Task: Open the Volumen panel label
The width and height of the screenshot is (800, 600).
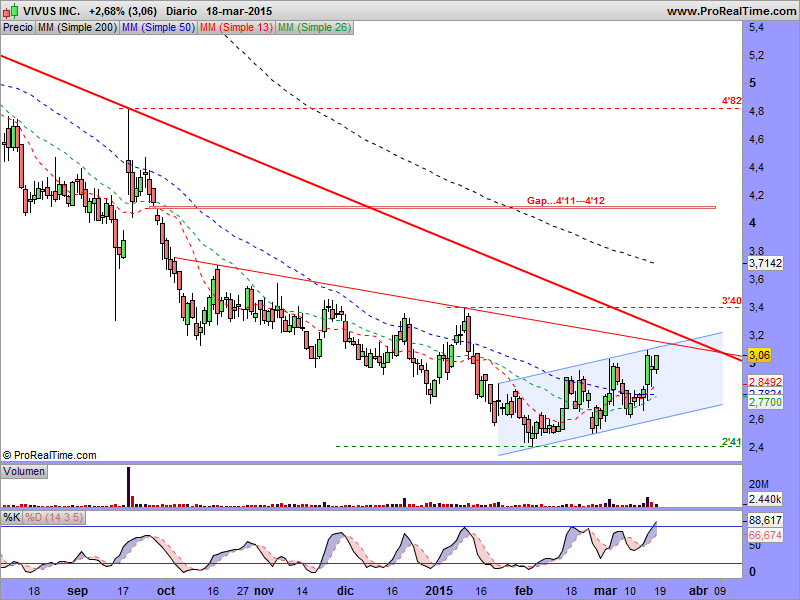Action: tap(24, 471)
